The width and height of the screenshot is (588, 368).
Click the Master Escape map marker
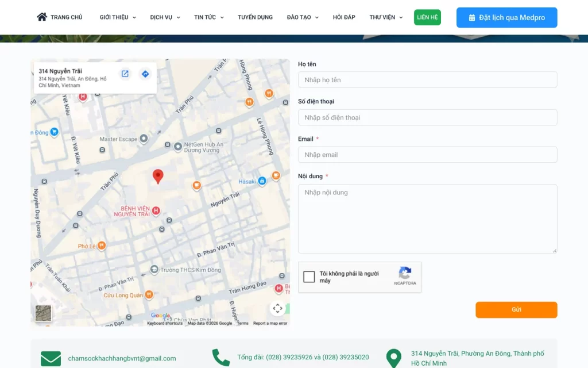[x=144, y=139]
